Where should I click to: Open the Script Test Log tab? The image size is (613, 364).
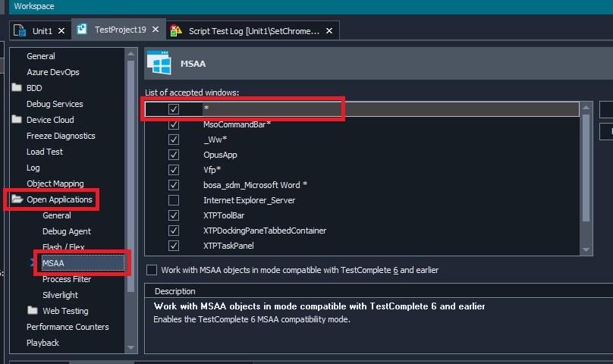click(x=254, y=31)
